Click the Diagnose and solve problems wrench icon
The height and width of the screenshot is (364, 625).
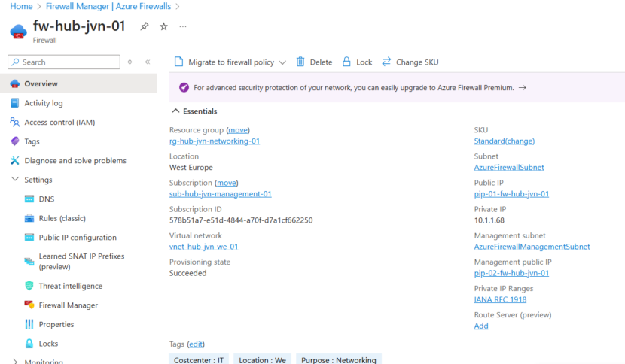pos(15,160)
